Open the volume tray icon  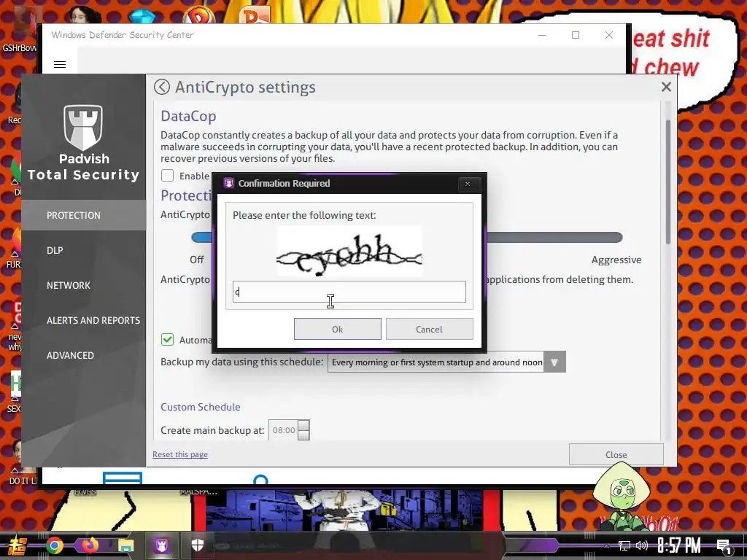pyautogui.click(x=642, y=545)
